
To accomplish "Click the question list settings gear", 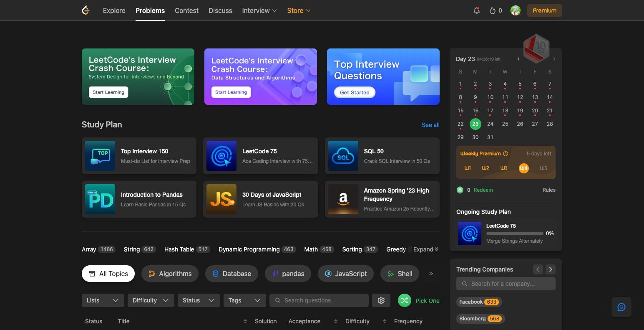I will pyautogui.click(x=381, y=300).
